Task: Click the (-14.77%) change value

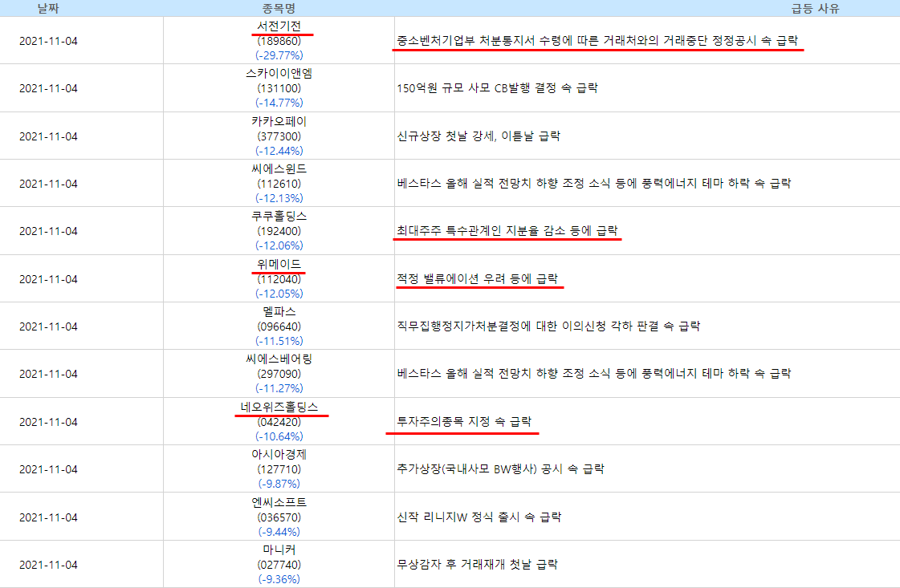Action: point(279,103)
